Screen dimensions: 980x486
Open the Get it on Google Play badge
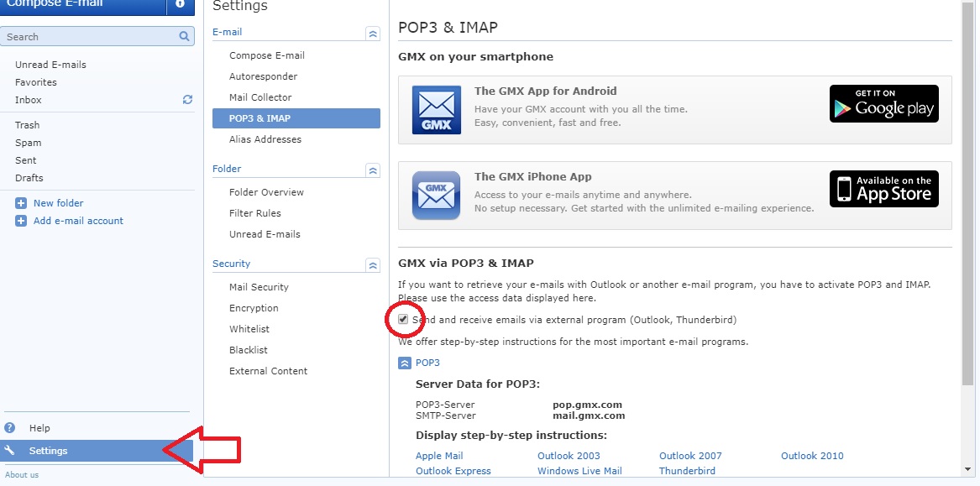pos(883,104)
